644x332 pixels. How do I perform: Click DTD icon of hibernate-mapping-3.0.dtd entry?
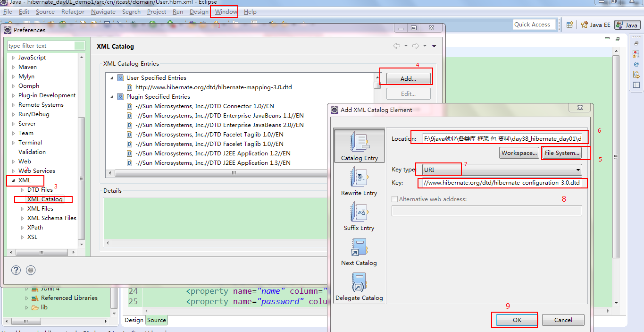pyautogui.click(x=129, y=87)
